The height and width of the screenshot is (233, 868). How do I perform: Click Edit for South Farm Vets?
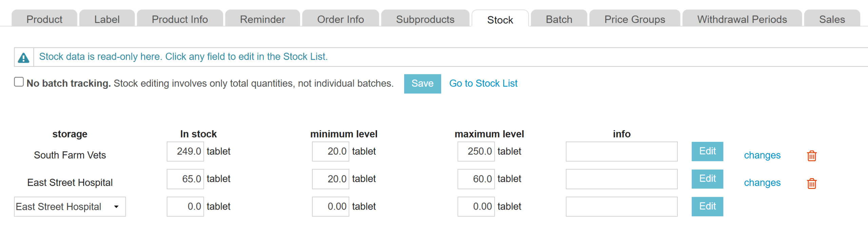[x=707, y=151]
